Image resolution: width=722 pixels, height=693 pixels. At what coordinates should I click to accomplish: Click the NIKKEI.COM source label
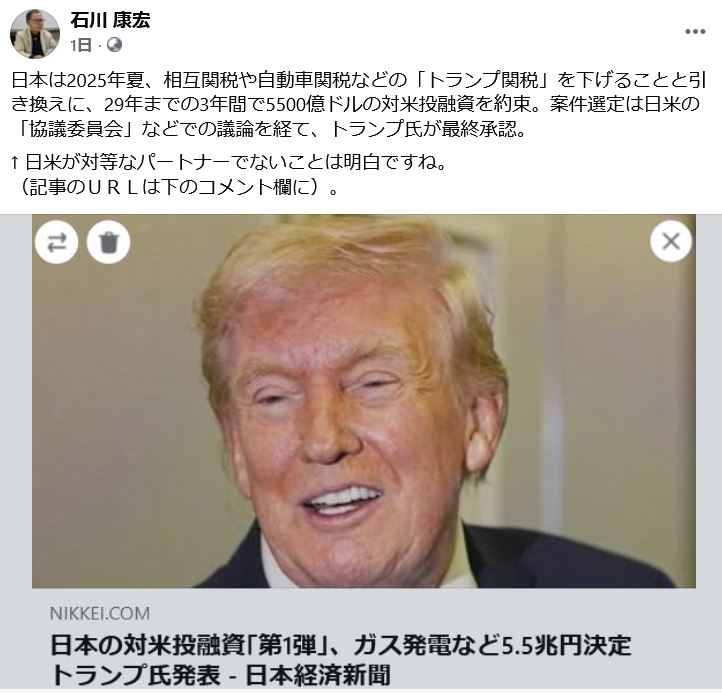point(99,613)
